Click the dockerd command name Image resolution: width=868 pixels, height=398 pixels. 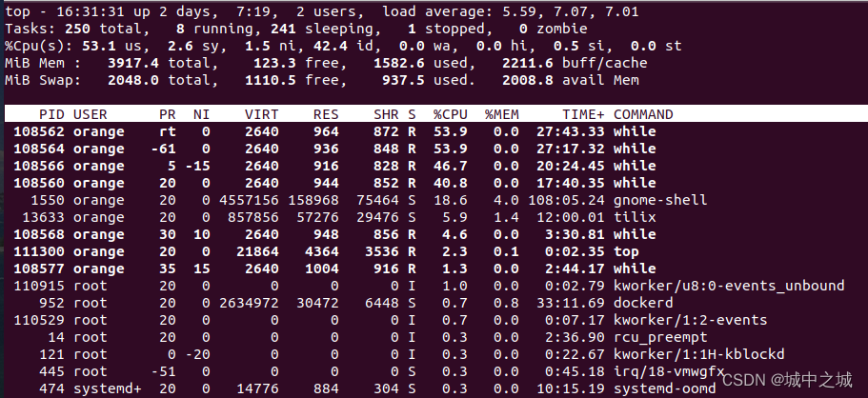point(643,304)
